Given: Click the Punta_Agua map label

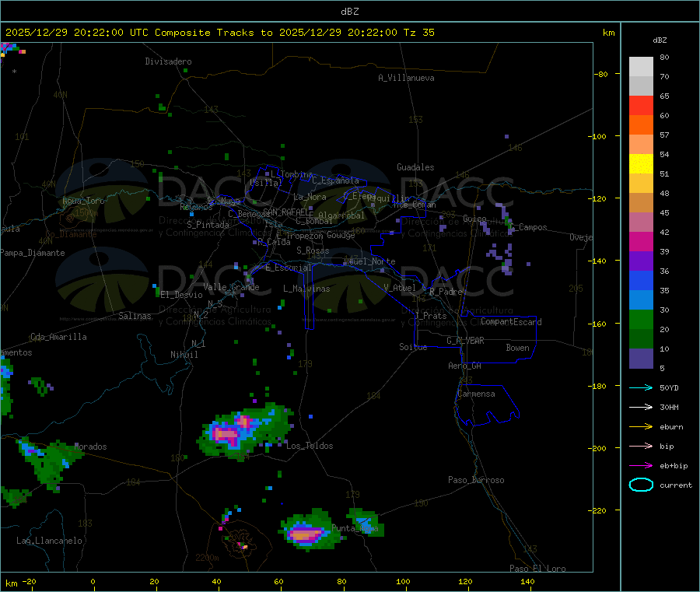Looking at the screenshot, I should 355,528.
